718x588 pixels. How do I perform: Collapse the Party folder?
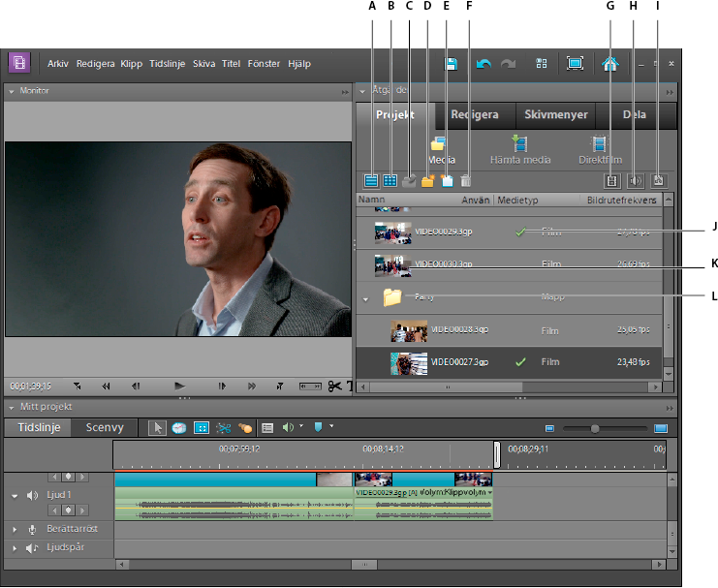pos(365,299)
